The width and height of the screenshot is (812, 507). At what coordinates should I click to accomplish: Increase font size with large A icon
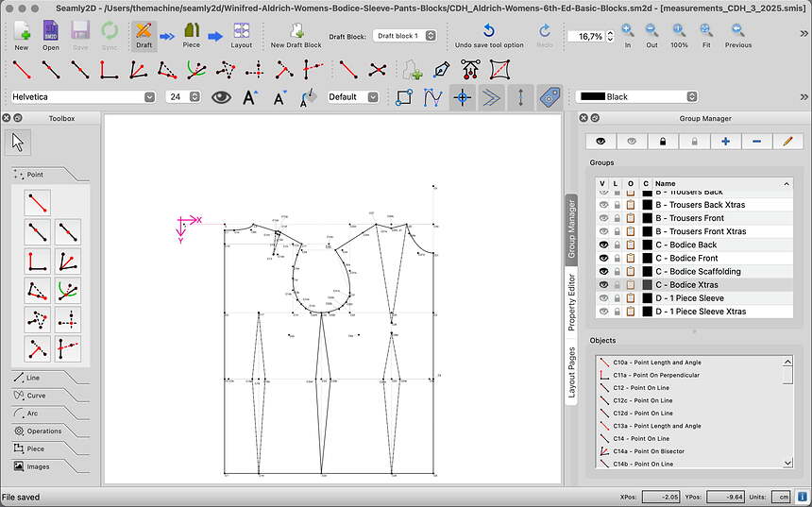click(x=250, y=97)
